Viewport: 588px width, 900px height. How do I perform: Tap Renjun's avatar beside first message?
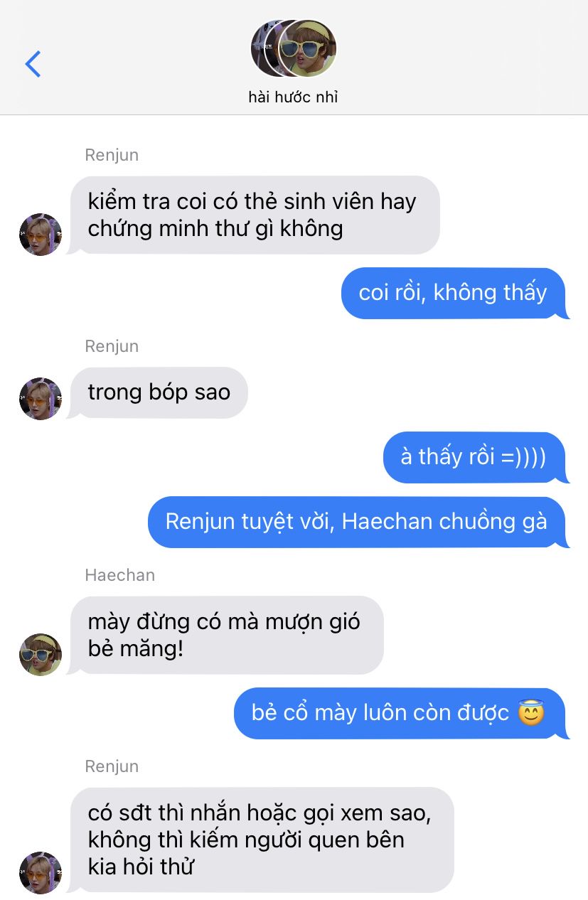41,234
